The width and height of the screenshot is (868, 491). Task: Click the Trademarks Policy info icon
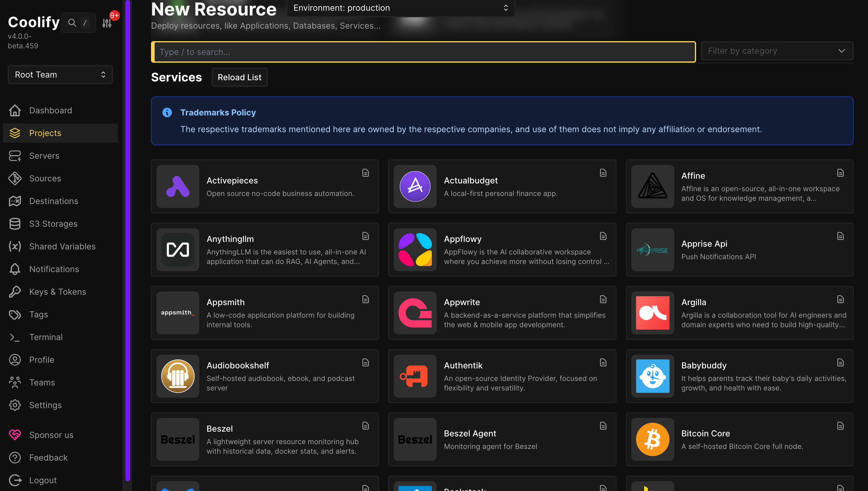[167, 112]
